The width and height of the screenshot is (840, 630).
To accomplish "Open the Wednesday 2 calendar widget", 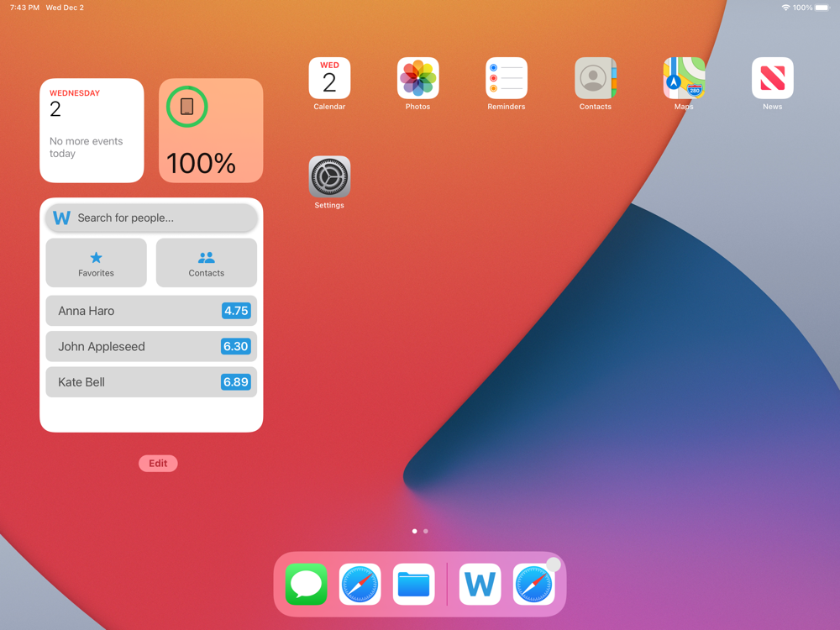I will click(92, 131).
